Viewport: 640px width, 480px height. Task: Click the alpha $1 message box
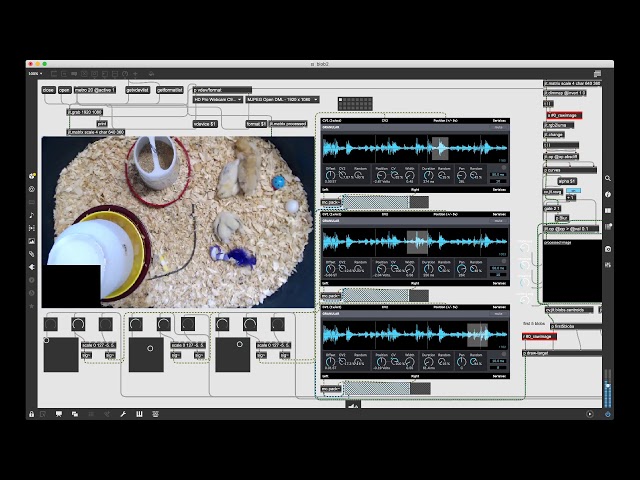coord(567,181)
